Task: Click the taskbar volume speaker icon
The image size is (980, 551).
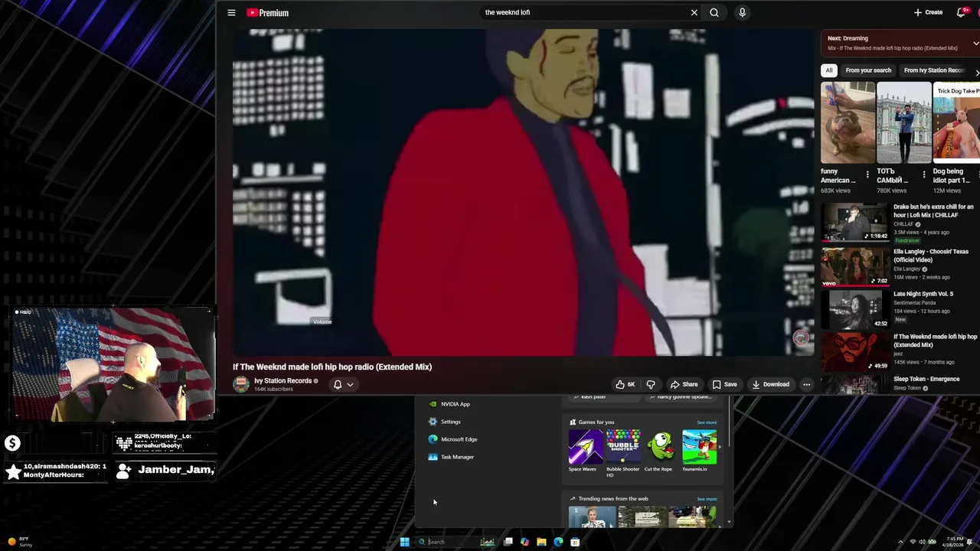Action: click(x=921, y=542)
